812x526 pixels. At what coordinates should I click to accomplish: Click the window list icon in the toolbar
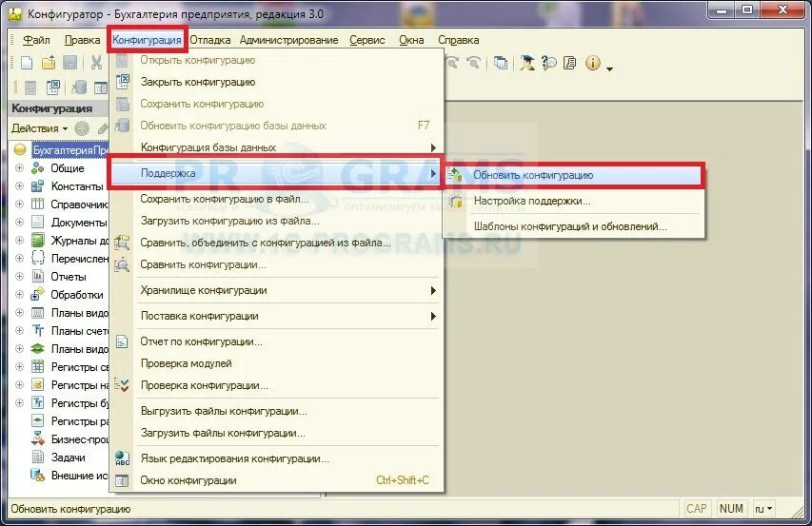click(501, 63)
